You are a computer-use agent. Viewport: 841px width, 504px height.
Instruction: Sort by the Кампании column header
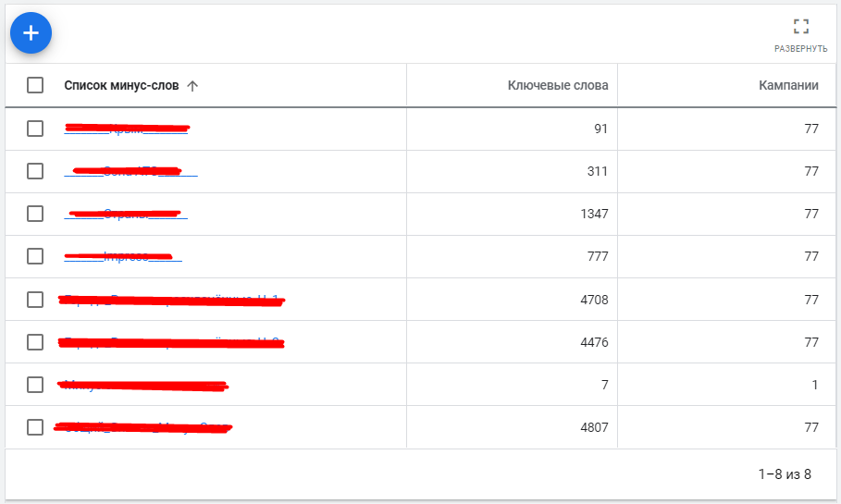[x=788, y=86]
